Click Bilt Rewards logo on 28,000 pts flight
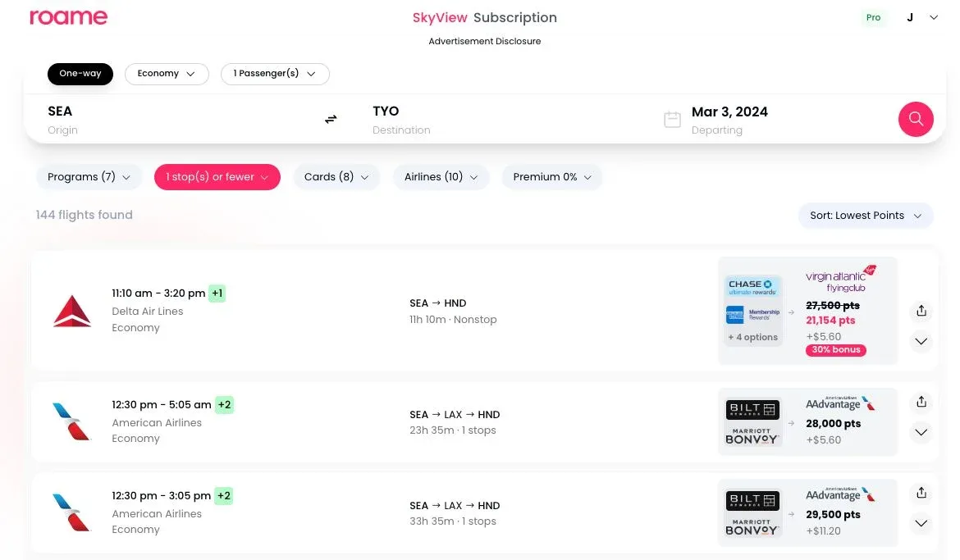Image resolution: width=960 pixels, height=560 pixels. coord(752,409)
